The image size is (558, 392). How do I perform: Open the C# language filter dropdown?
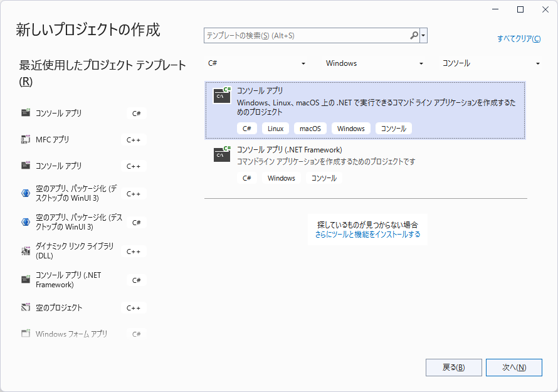point(257,63)
